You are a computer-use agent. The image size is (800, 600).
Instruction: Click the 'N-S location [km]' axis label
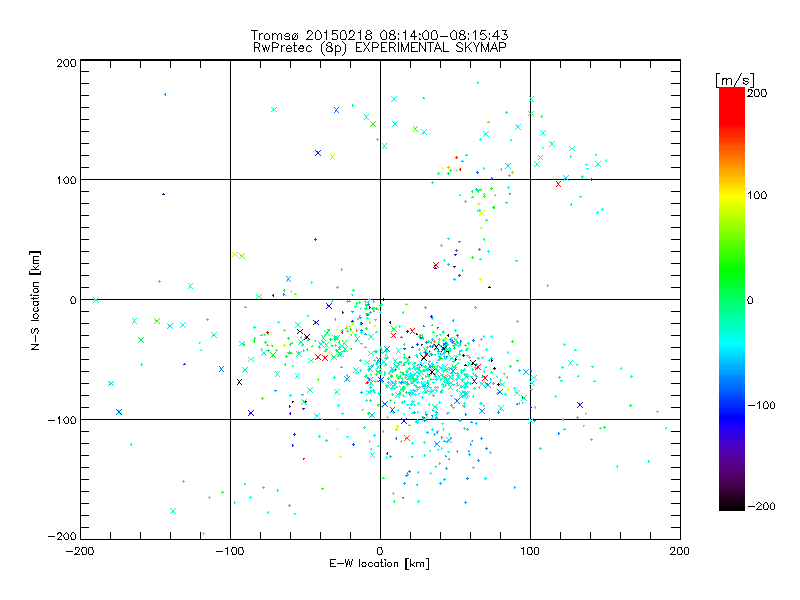click(x=35, y=301)
